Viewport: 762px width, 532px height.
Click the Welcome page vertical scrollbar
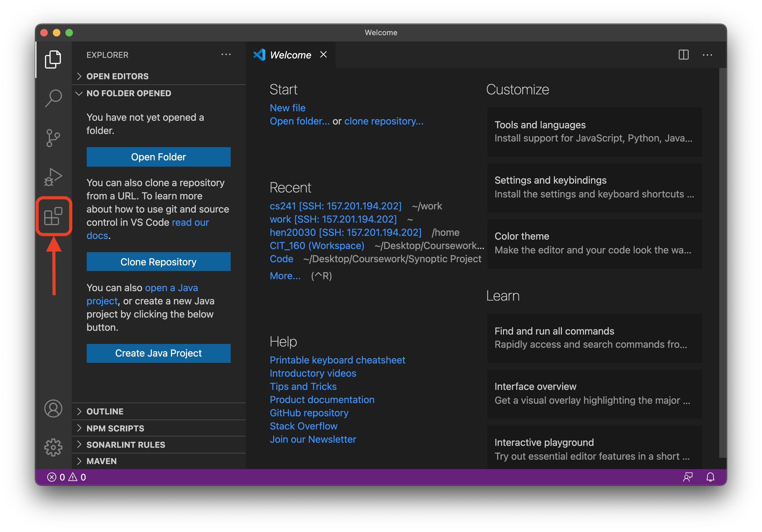point(722,262)
